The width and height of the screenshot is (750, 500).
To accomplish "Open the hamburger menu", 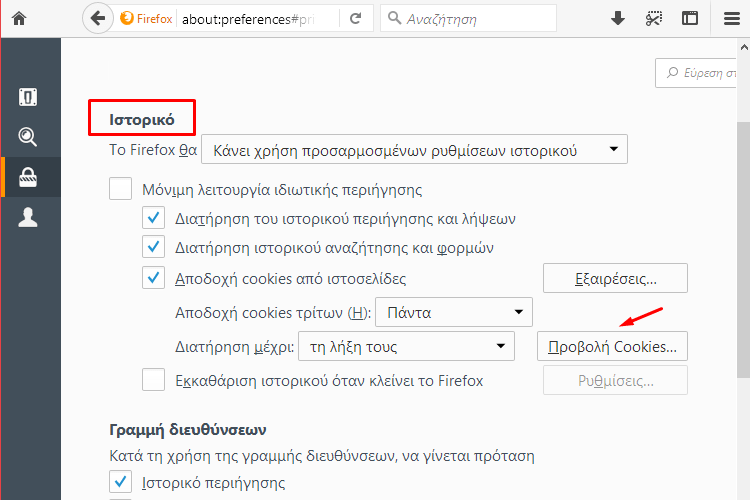I will tap(732, 19).
